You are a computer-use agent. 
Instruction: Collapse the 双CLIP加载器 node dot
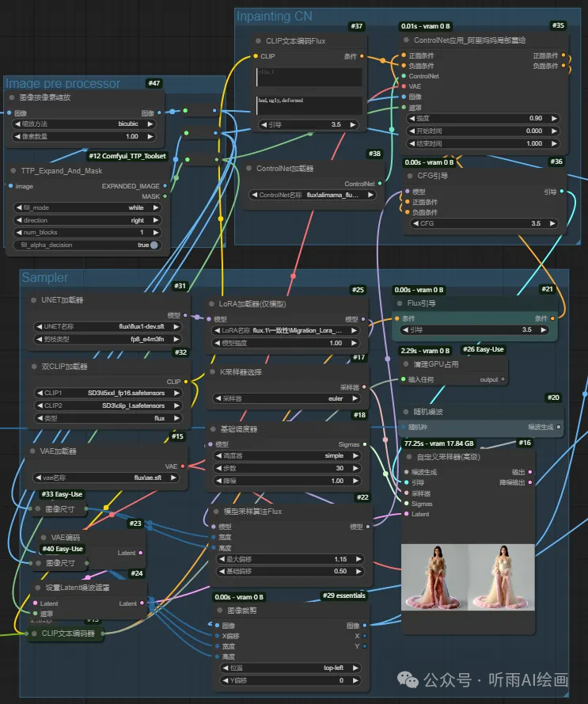(x=34, y=367)
